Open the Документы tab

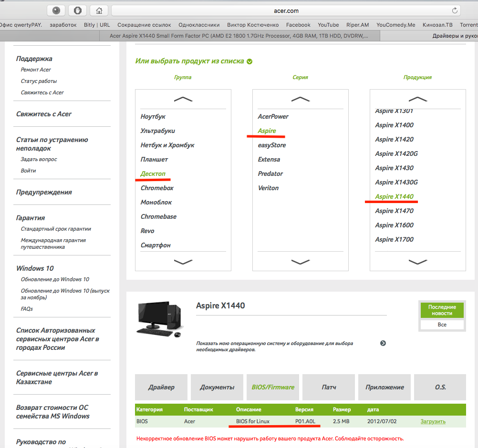(x=217, y=387)
